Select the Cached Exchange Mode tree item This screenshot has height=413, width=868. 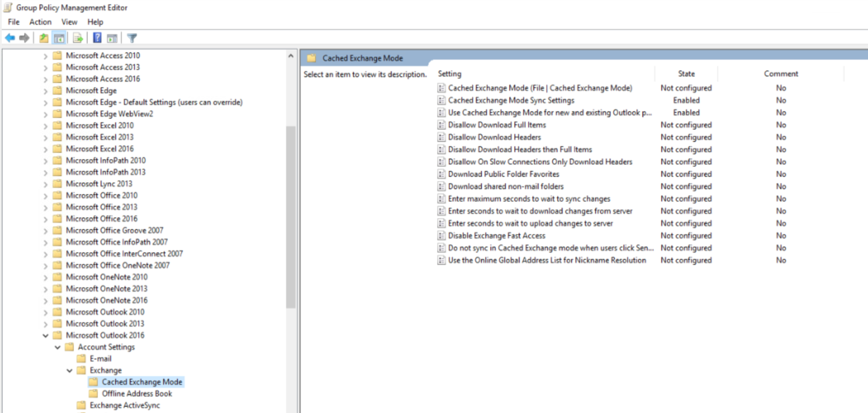142,382
